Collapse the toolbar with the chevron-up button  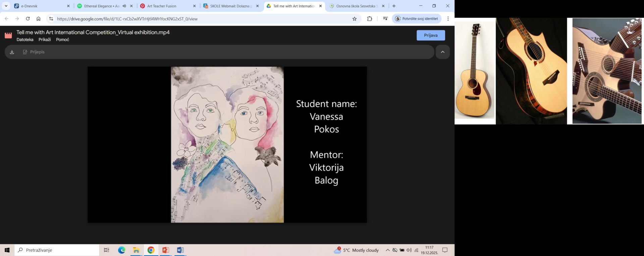pos(442,52)
